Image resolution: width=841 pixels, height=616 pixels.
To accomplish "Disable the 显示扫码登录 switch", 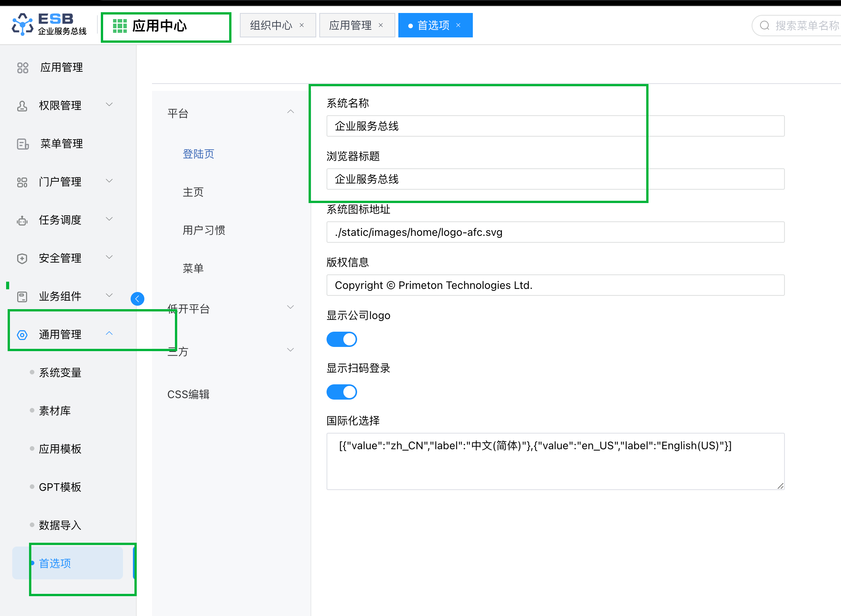I will pyautogui.click(x=341, y=392).
